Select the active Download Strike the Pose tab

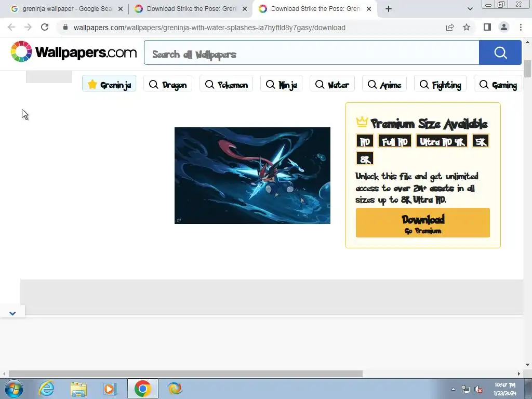pos(315,9)
